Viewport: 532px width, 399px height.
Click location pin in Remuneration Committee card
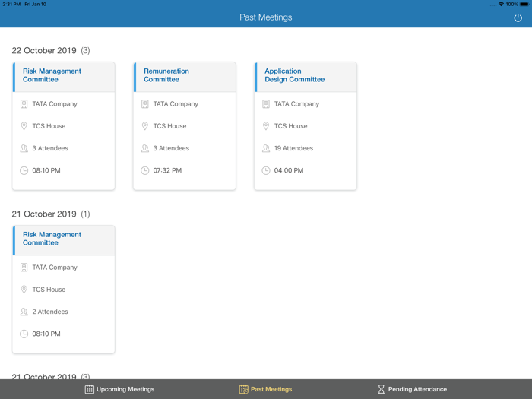145,126
